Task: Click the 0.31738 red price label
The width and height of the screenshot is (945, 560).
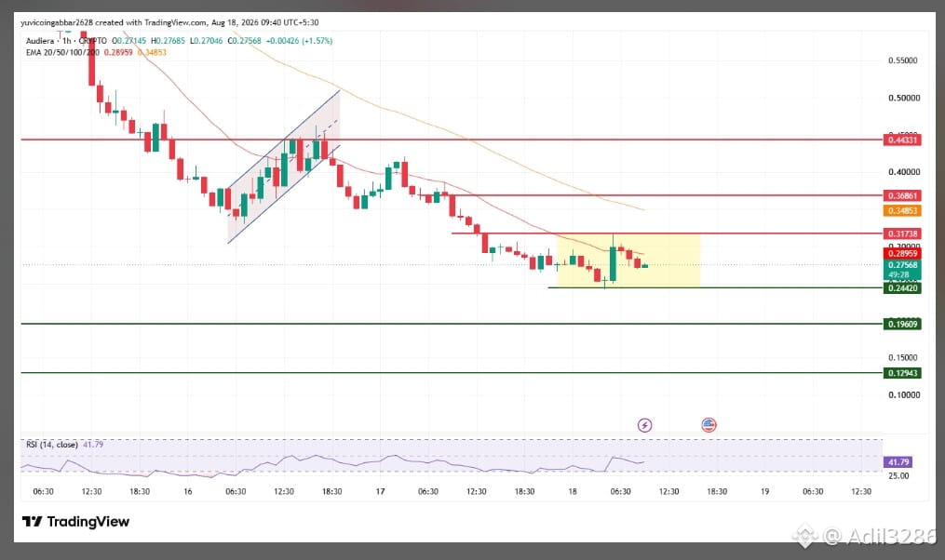Action: click(x=902, y=233)
